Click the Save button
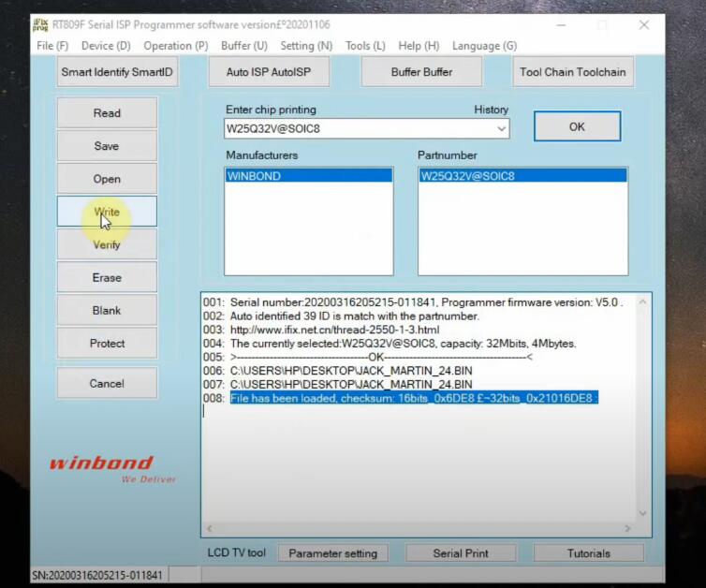706x588 pixels. (107, 146)
